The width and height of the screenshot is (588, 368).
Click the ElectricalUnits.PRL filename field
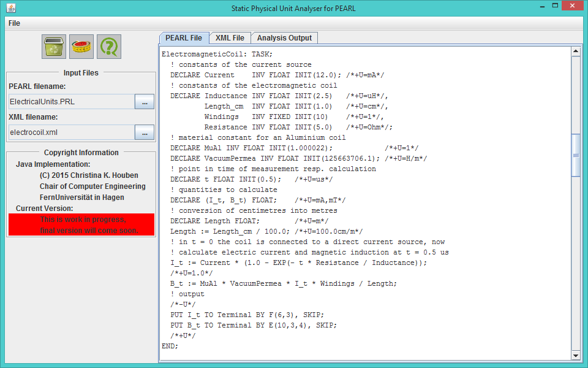point(69,101)
